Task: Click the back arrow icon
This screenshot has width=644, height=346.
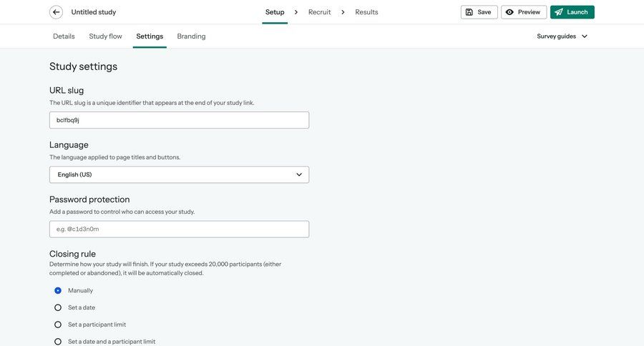Action: point(56,12)
